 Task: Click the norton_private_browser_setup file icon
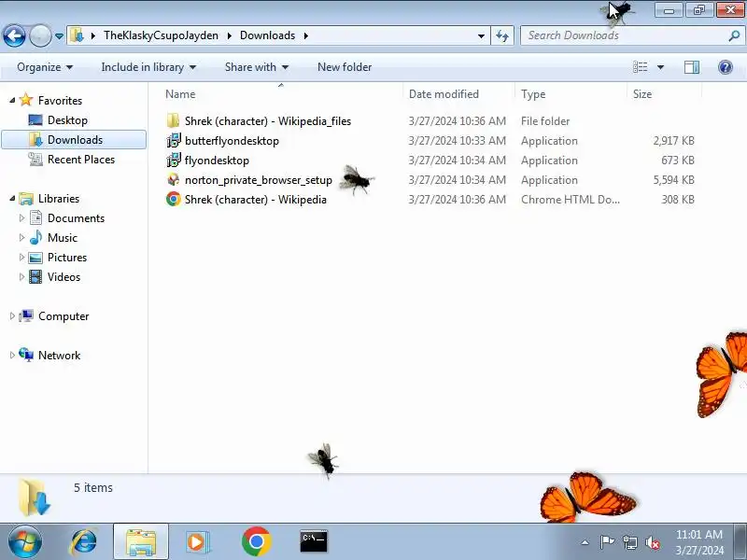[x=174, y=179]
